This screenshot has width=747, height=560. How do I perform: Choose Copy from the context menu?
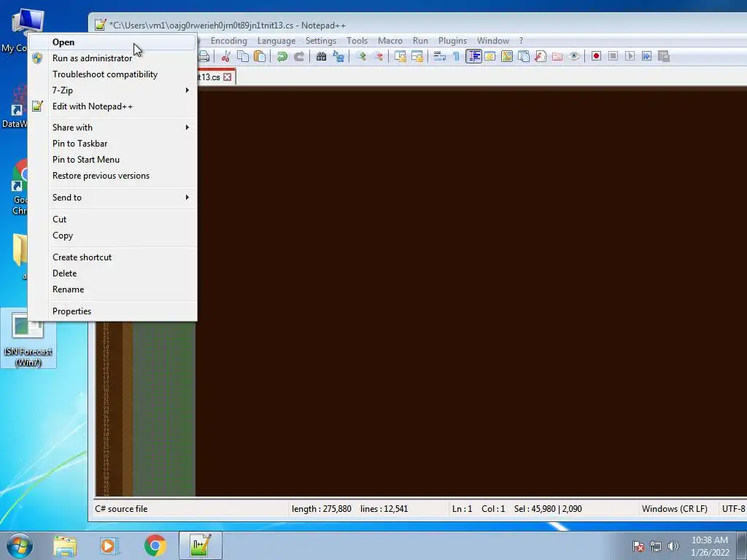[112, 236]
